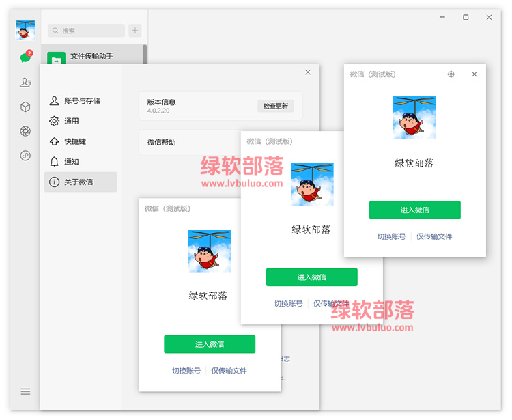Open the mini programs icon in the sidebar
The width and height of the screenshot is (512, 420).
click(25, 156)
